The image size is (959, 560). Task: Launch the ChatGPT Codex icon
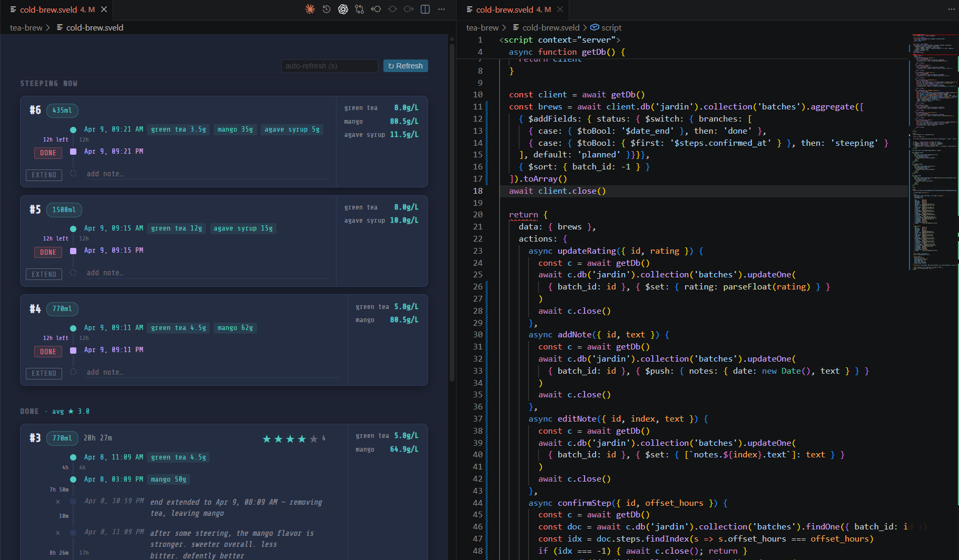[x=343, y=9]
